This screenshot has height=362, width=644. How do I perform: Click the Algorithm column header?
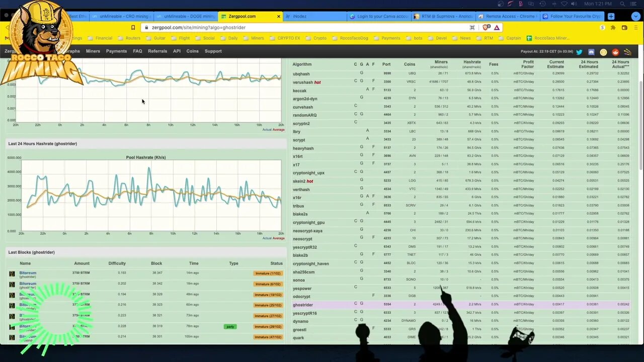(x=302, y=64)
